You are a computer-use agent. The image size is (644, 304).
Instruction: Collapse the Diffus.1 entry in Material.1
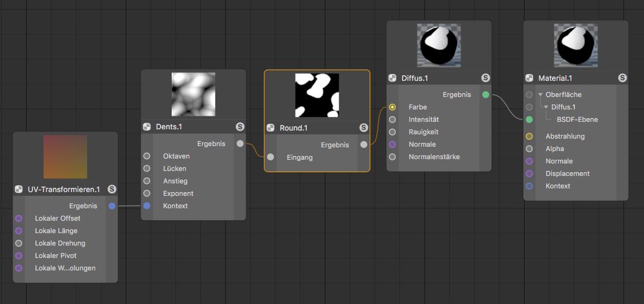(546, 107)
